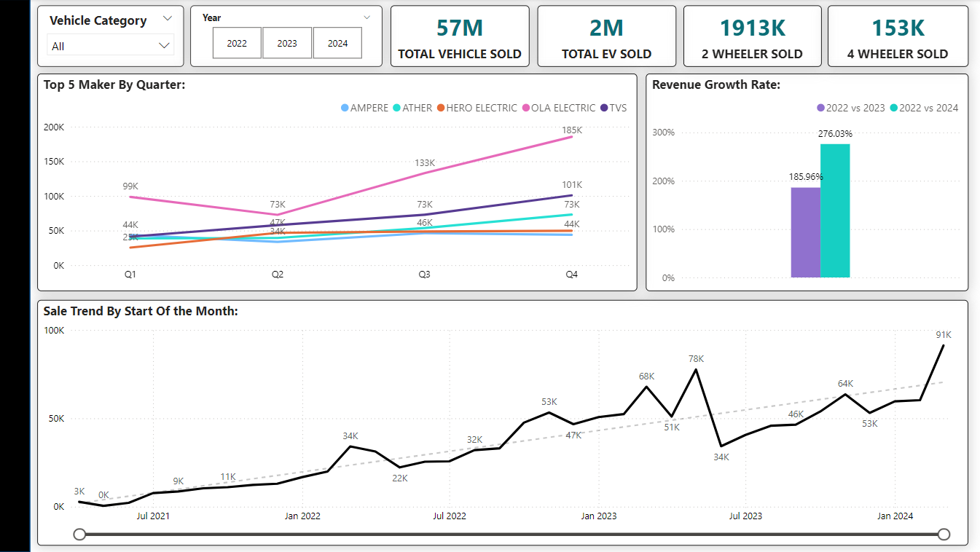Expand the Year slicer chevron
The width and height of the screenshot is (980, 552).
pos(366,17)
